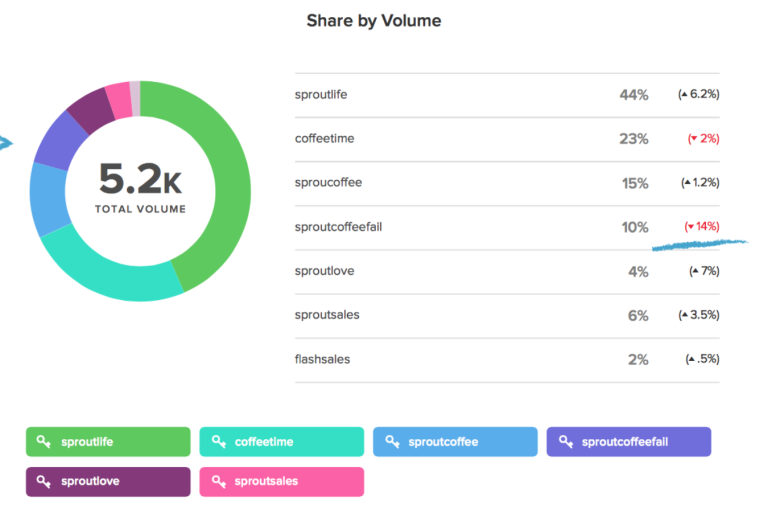Click up arrow beside sproutlife 6.2%
Screen dimensions: 768x525
[x=684, y=94]
